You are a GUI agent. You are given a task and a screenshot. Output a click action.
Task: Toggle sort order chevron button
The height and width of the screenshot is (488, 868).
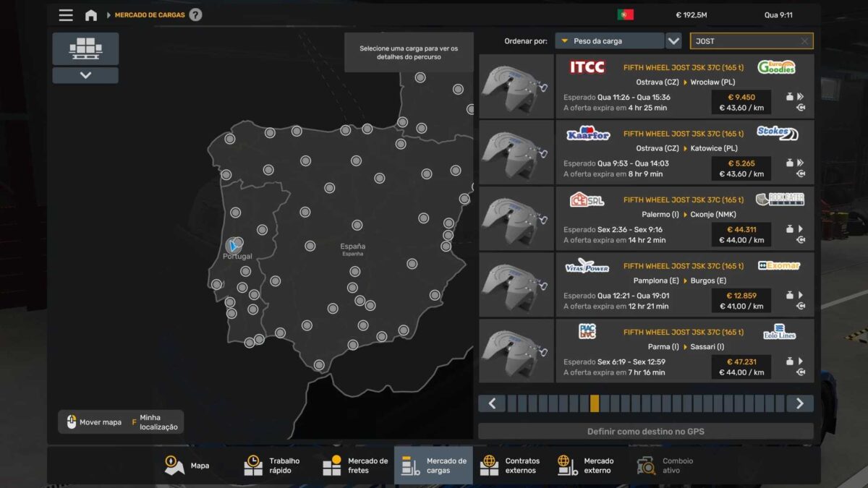click(673, 41)
